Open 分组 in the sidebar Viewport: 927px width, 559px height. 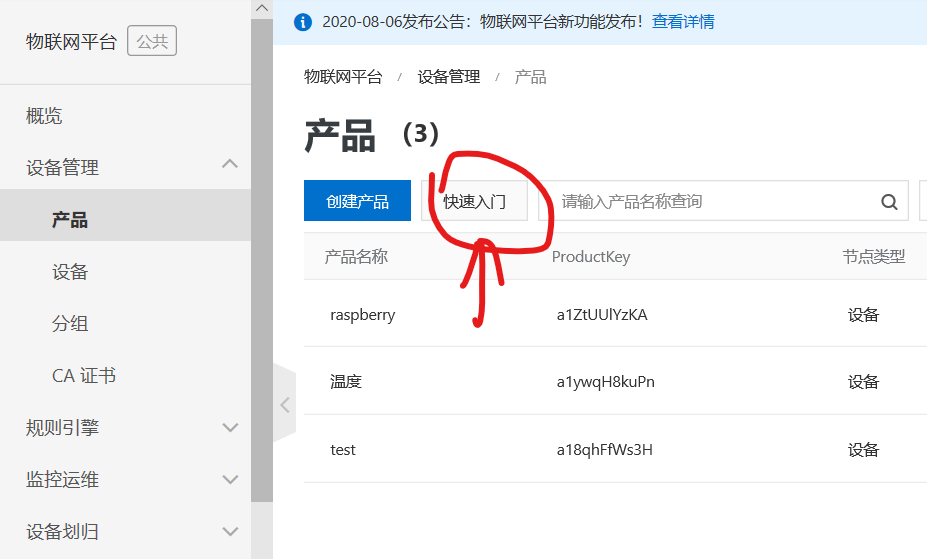(x=70, y=324)
